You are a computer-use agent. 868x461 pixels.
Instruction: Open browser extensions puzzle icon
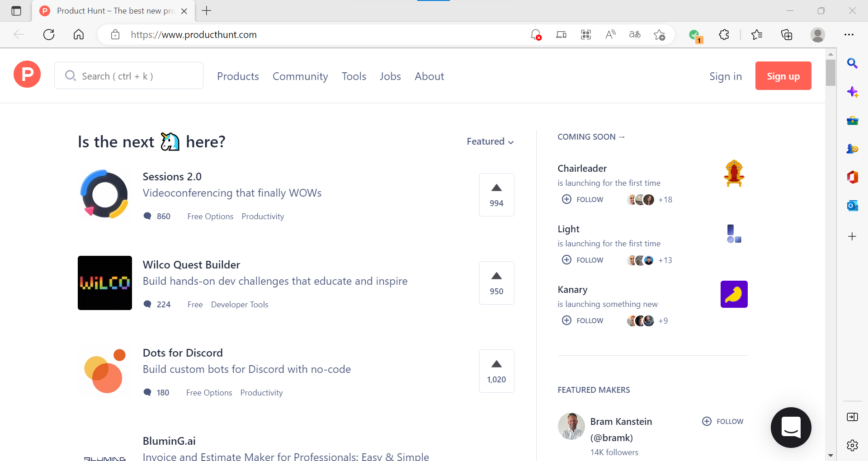724,34
